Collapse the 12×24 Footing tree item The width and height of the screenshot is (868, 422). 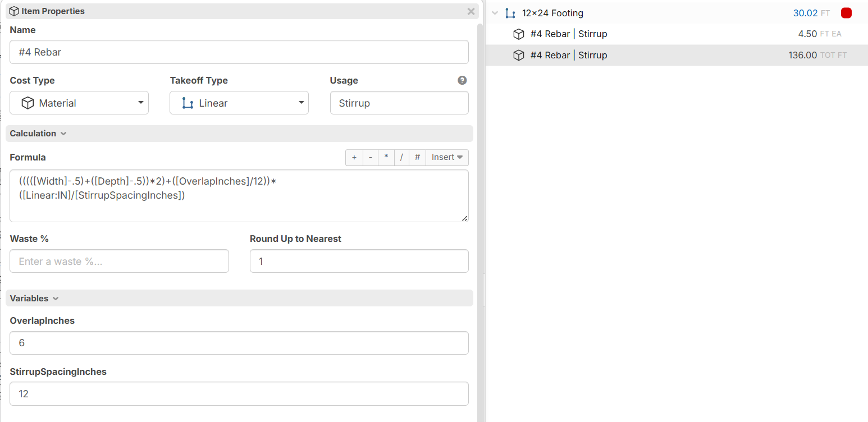pyautogui.click(x=495, y=13)
